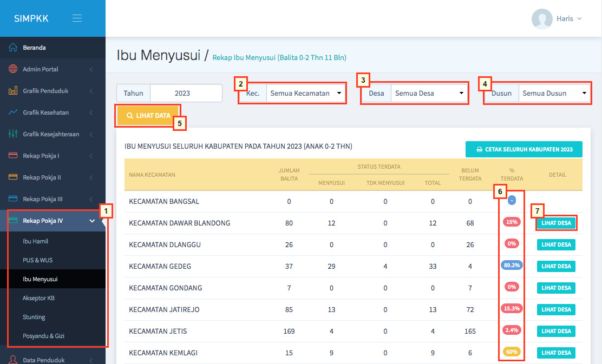Click the Grafik Penduduk bar chart icon
This screenshot has width=602, height=364.
(13, 91)
